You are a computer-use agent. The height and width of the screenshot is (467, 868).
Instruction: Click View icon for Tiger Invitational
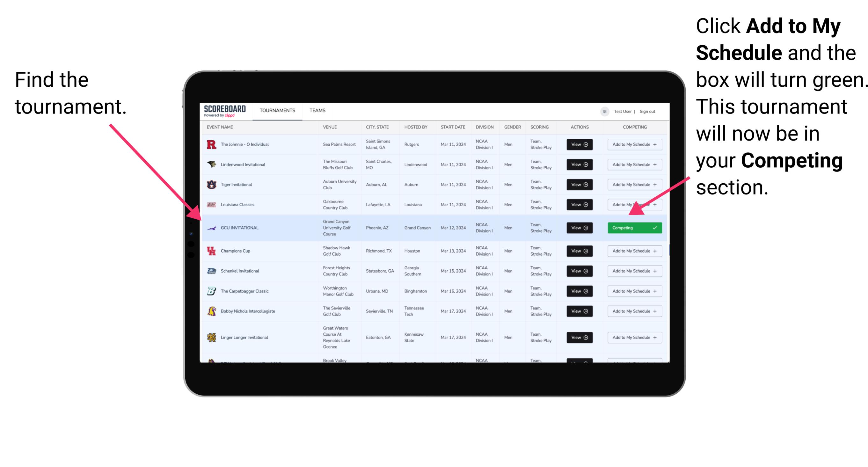(578, 185)
